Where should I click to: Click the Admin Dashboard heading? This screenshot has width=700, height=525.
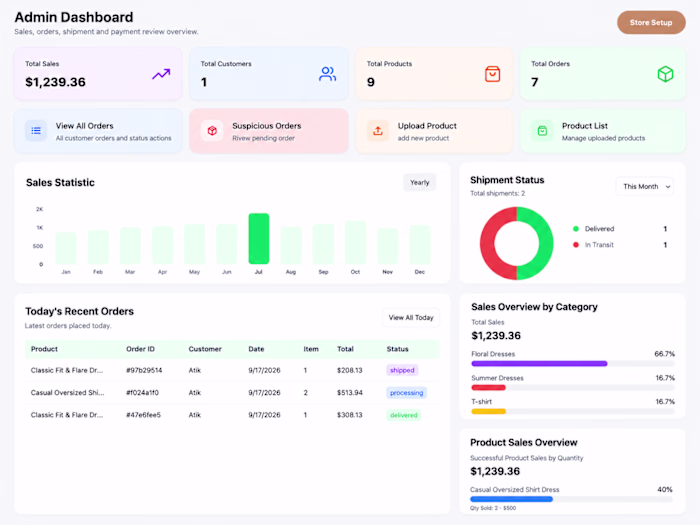point(74,17)
